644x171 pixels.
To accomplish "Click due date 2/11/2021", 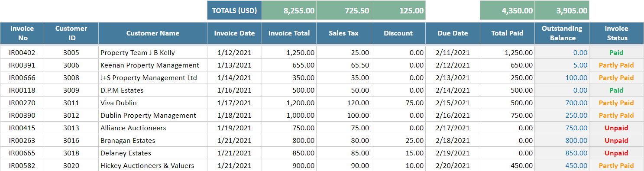I will [453, 53].
